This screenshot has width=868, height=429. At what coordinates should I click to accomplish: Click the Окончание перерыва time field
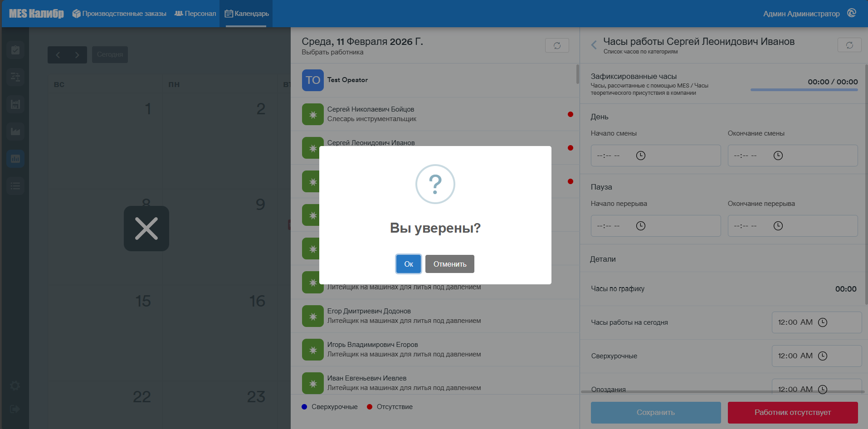coord(793,226)
